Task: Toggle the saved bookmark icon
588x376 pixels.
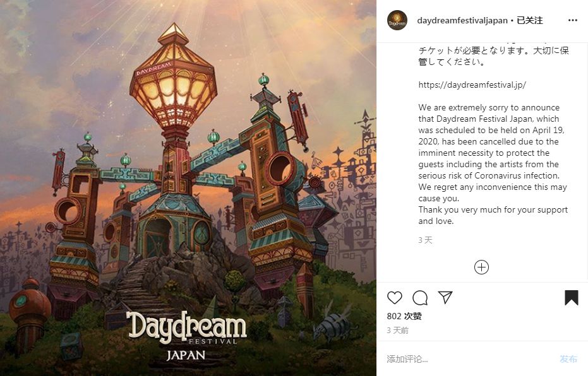Action: 572,298
